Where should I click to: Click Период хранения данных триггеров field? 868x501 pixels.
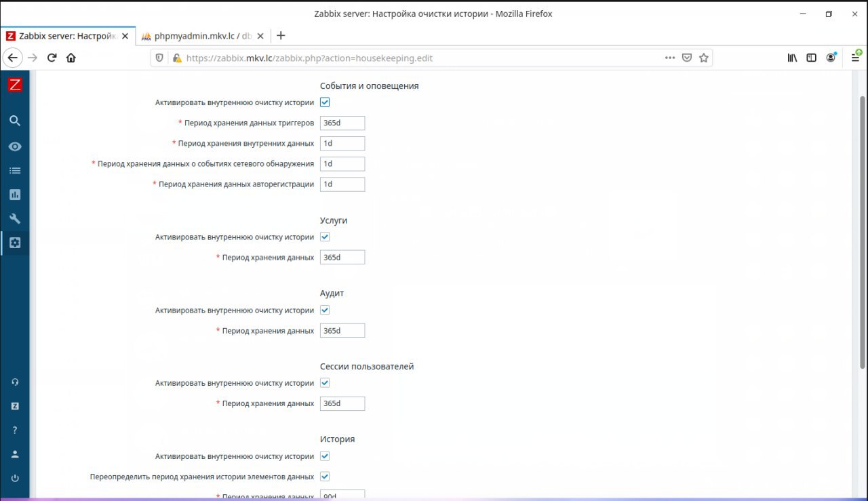pos(342,123)
